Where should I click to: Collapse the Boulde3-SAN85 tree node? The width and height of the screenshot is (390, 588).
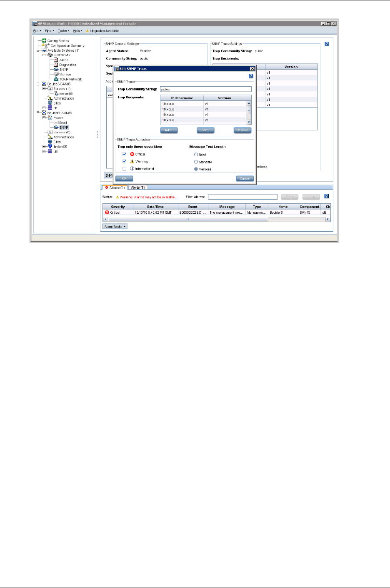pos(38,84)
